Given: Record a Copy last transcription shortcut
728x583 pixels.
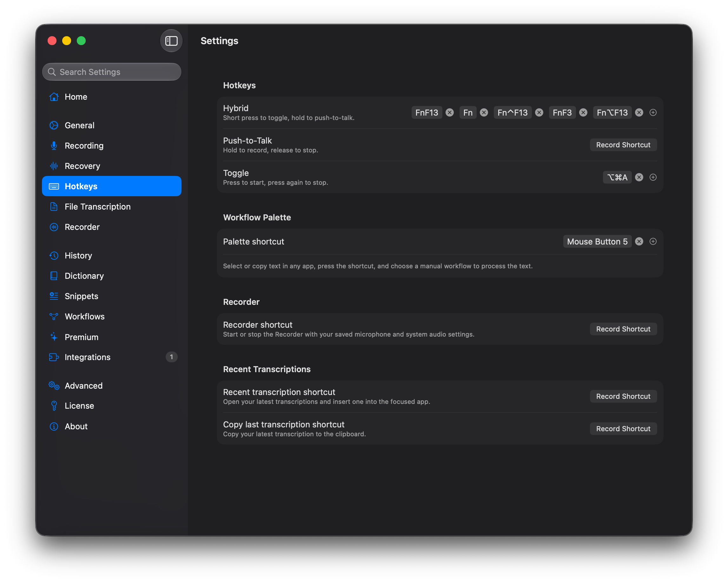Looking at the screenshot, I should 623,429.
